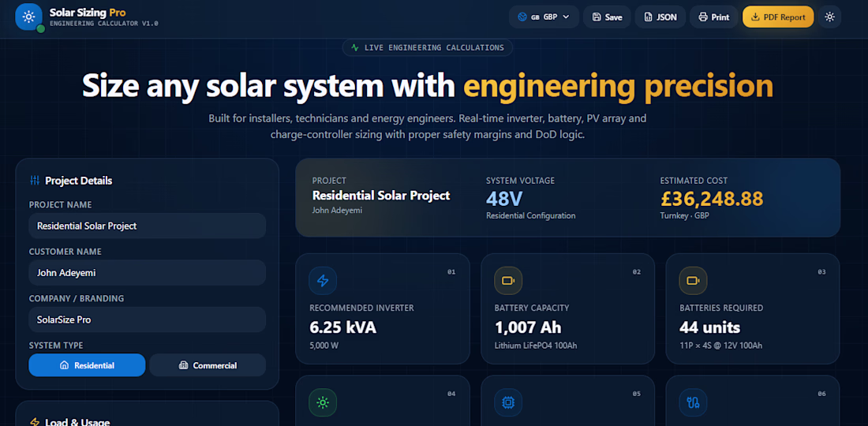Click the Turnkey · GBP label
The width and height of the screenshot is (868, 426).
684,216
